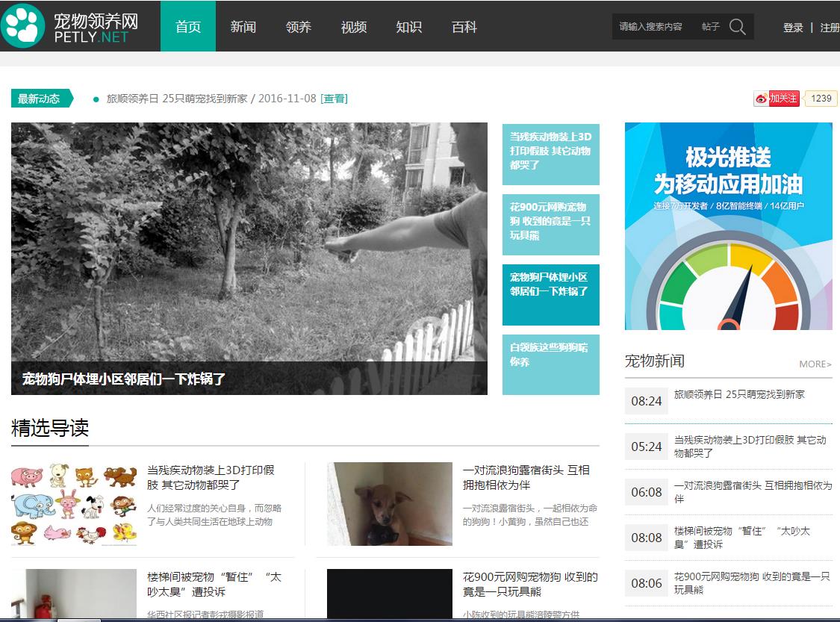Viewport: 840px width, 622px height.
Task: Click the [查看] link in latest news
Action: click(x=334, y=99)
